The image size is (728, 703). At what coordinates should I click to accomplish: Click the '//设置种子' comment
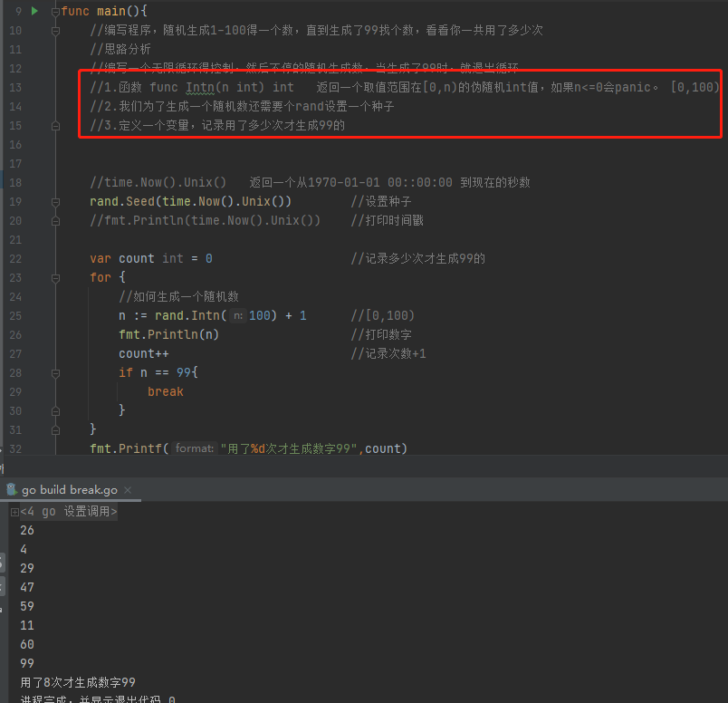381,201
